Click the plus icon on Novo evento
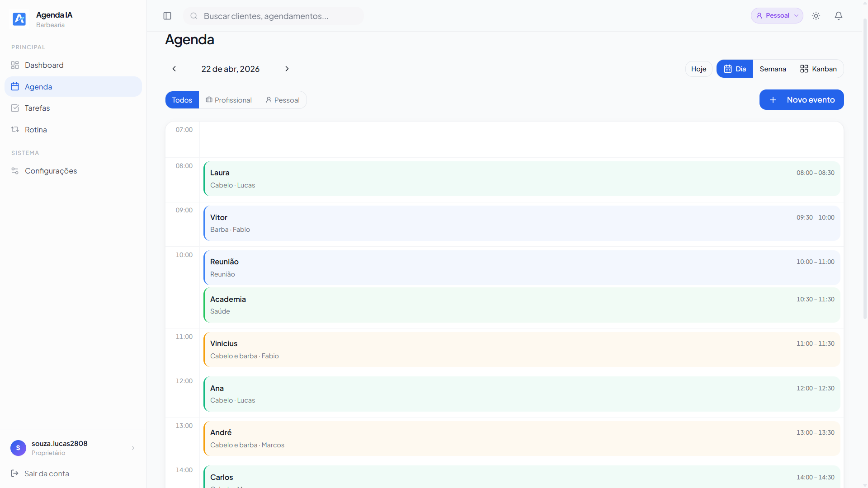868x488 pixels. (x=773, y=100)
